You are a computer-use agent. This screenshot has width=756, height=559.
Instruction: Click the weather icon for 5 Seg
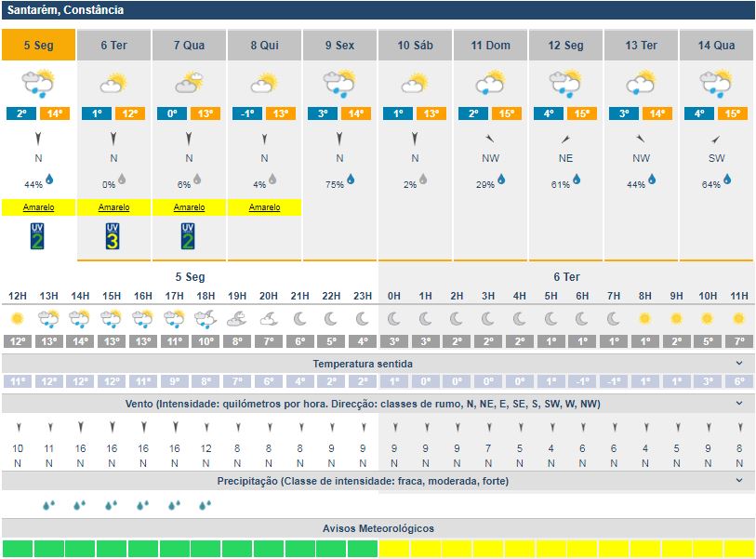tap(38, 85)
